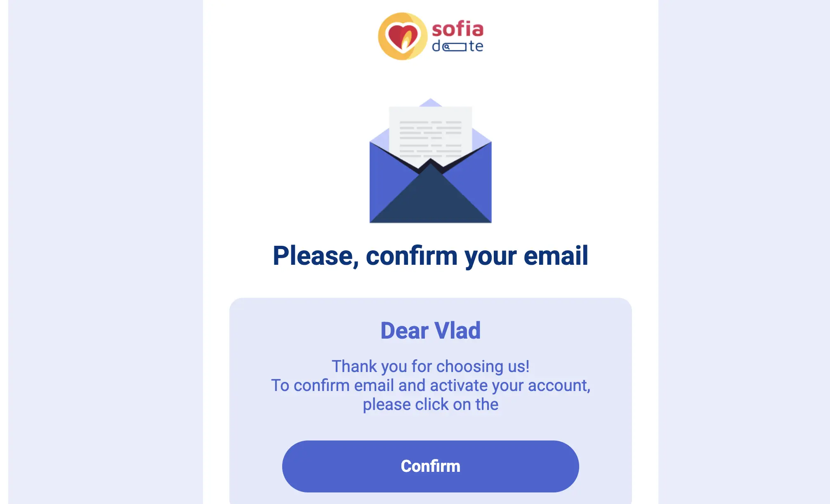Click the "te" letters in date logo
This screenshot has width=830, height=504.
coord(476,46)
